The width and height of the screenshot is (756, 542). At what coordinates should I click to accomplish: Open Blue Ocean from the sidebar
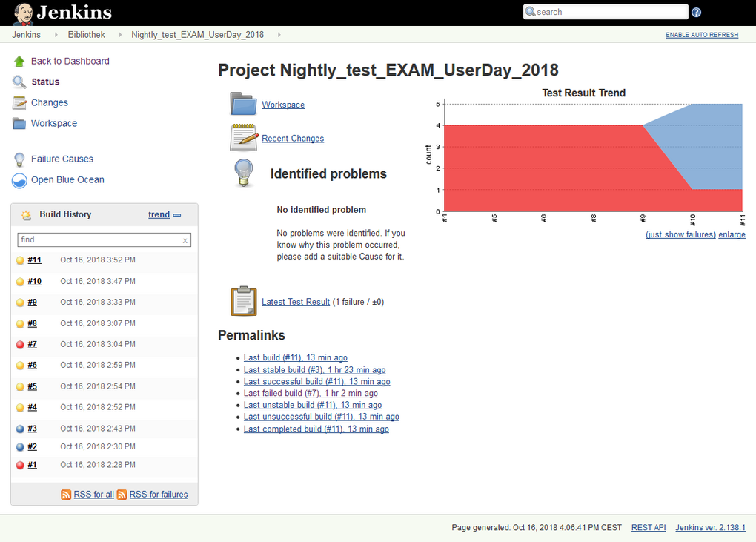pos(67,180)
